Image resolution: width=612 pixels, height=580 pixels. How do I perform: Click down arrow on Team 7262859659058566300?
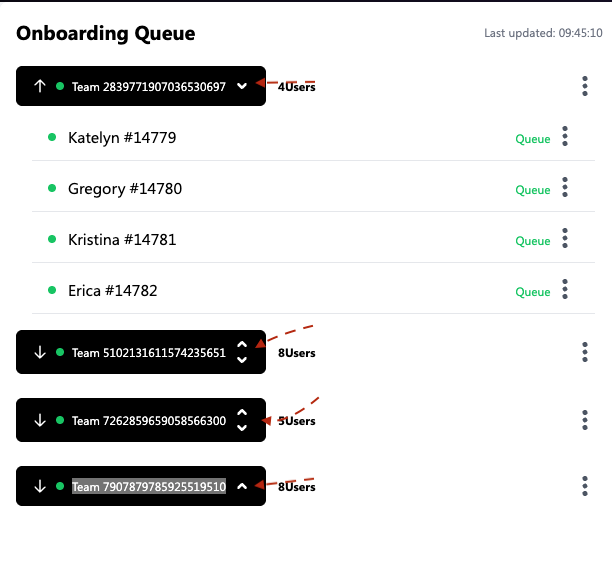(x=40, y=420)
